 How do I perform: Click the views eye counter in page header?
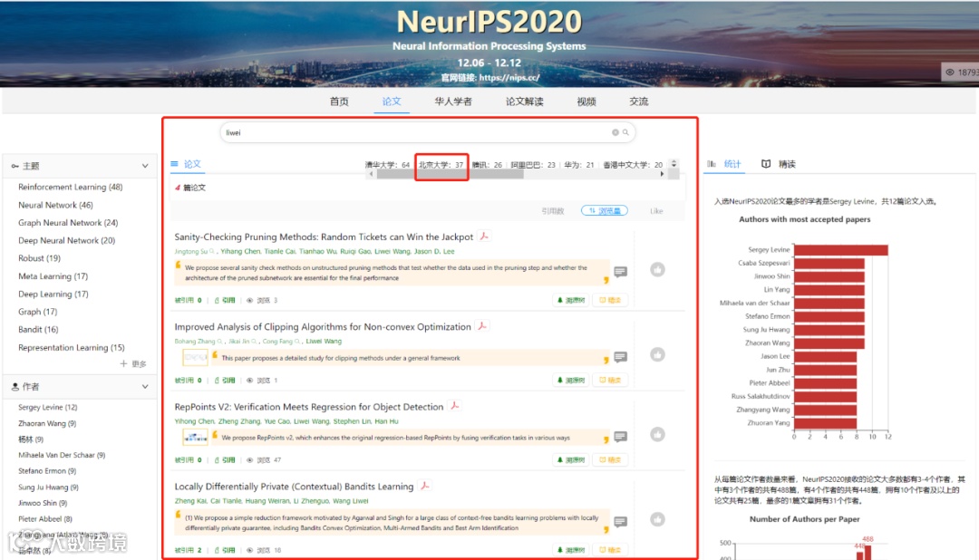[x=961, y=72]
